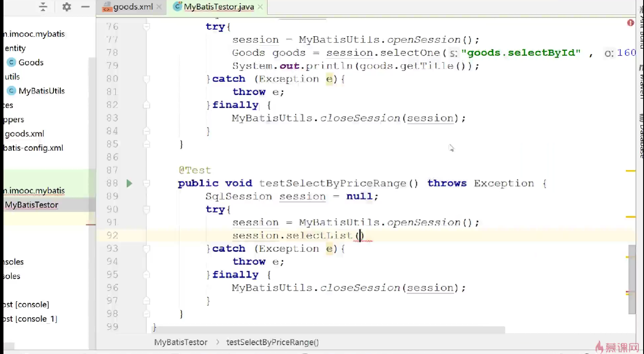Select the entity package in project tree
The height and width of the screenshot is (354, 644).
tap(15, 48)
